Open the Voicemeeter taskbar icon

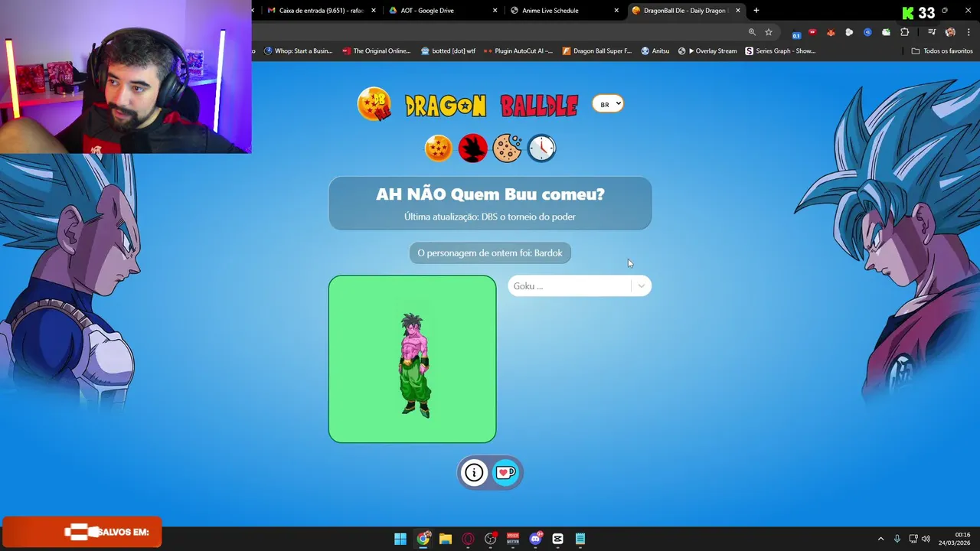(513, 539)
